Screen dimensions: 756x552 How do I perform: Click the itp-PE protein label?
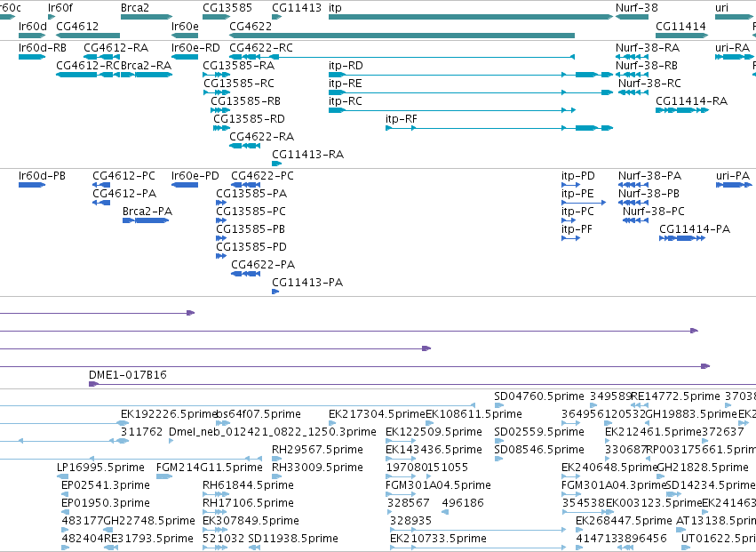(577, 194)
